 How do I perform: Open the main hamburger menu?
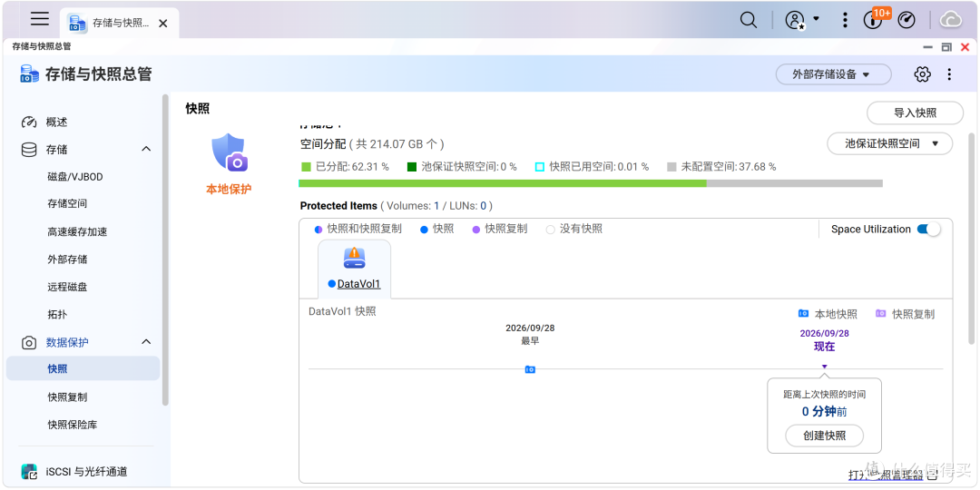40,19
